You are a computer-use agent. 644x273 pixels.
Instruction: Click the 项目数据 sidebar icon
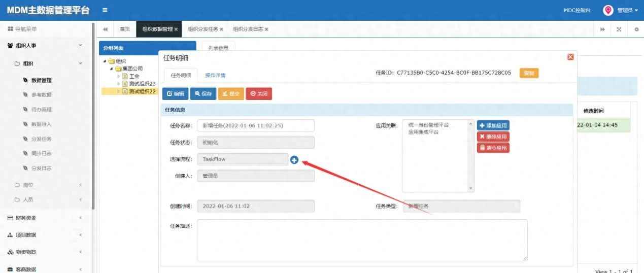(x=10, y=235)
